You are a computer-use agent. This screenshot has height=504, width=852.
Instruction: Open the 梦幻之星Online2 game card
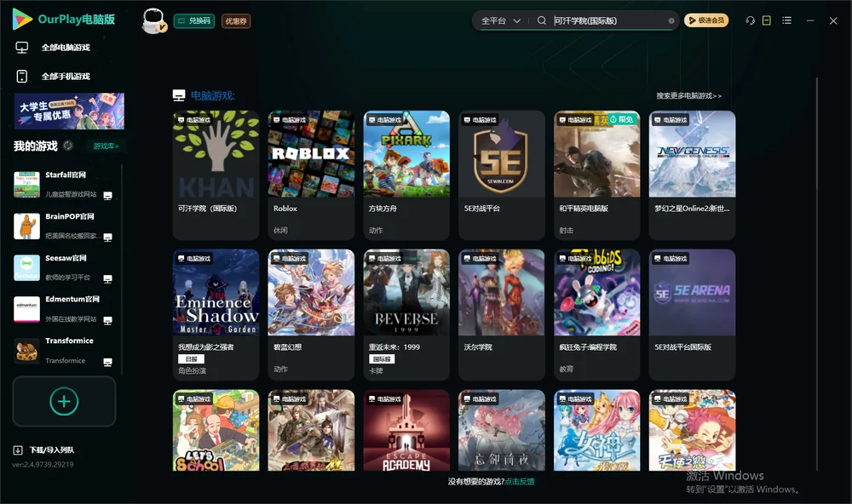click(x=692, y=175)
